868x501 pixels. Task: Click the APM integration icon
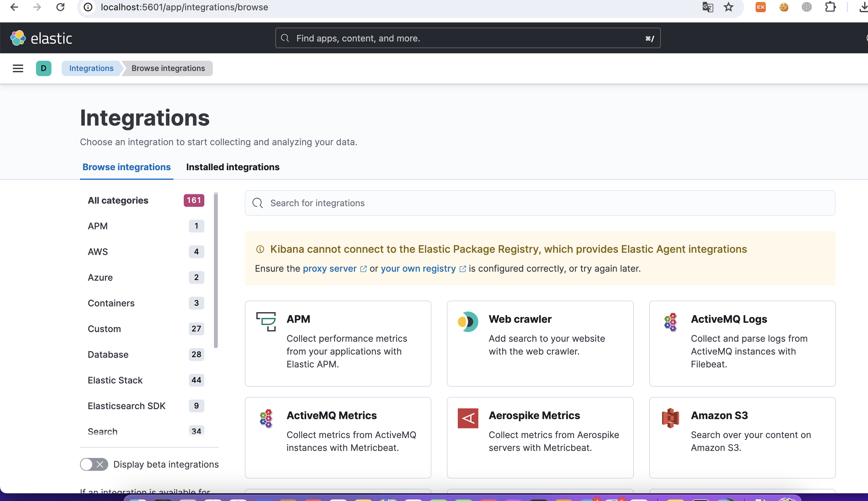[x=266, y=322]
